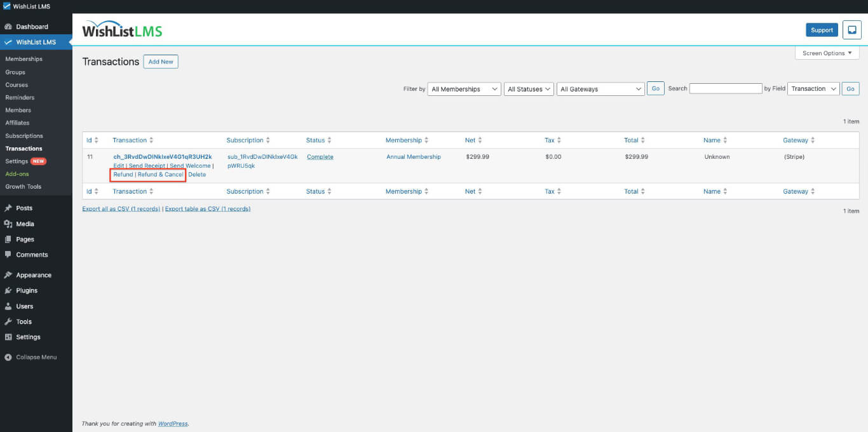Open the All Statuses dropdown
This screenshot has height=432, width=868.
(x=529, y=89)
